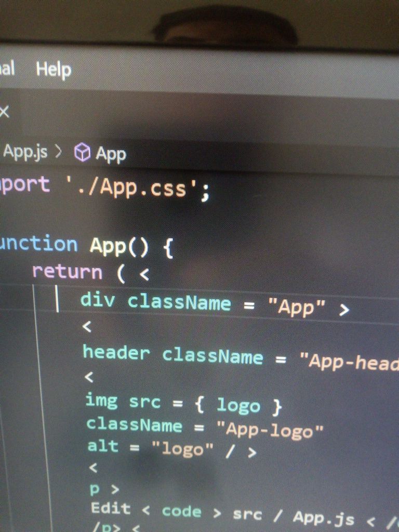Open the Help menu

(x=54, y=70)
